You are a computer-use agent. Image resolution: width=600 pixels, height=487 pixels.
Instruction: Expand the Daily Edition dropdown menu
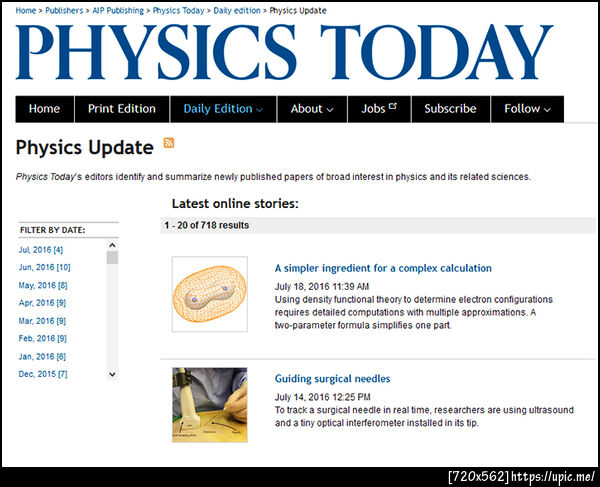click(x=223, y=109)
